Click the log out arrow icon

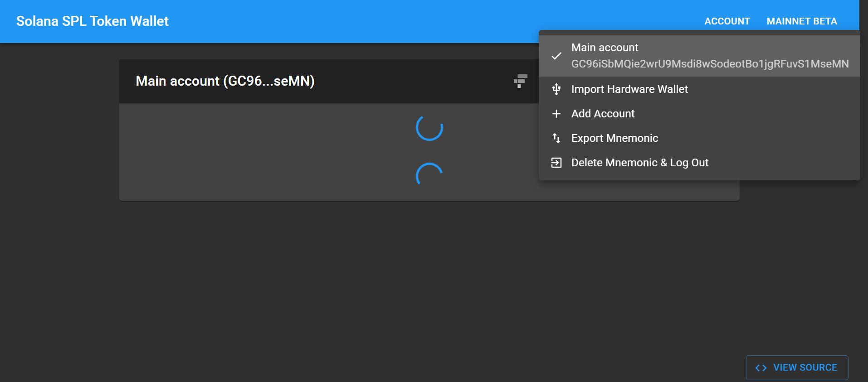pyautogui.click(x=556, y=163)
